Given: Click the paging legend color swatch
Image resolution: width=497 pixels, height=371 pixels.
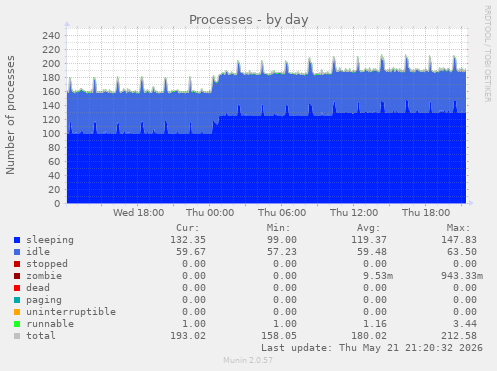Looking at the screenshot, I should click(17, 300).
